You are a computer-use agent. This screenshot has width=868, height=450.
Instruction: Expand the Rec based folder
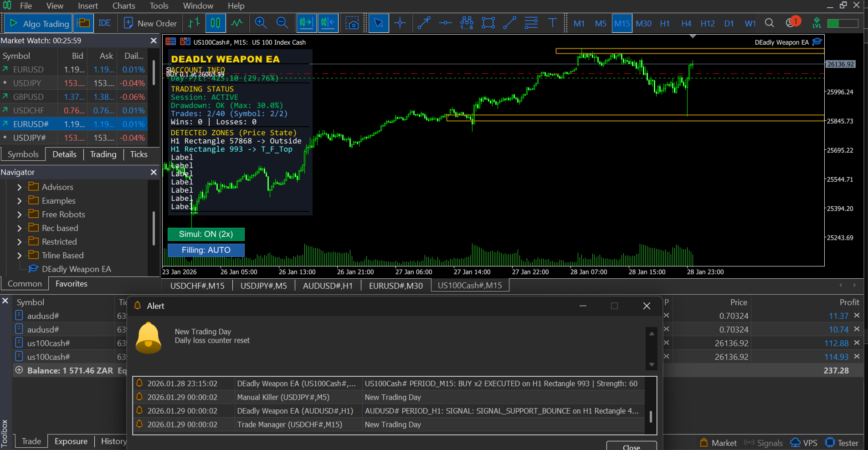point(19,228)
